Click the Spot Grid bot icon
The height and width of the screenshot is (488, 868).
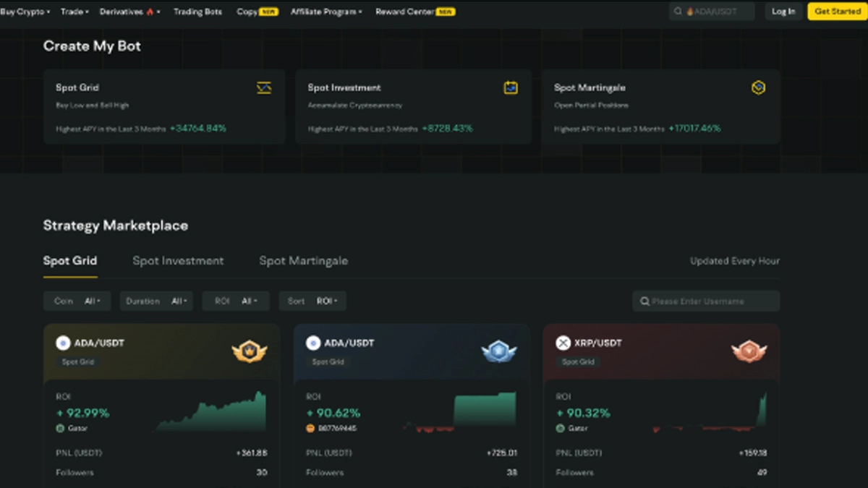[x=264, y=87]
